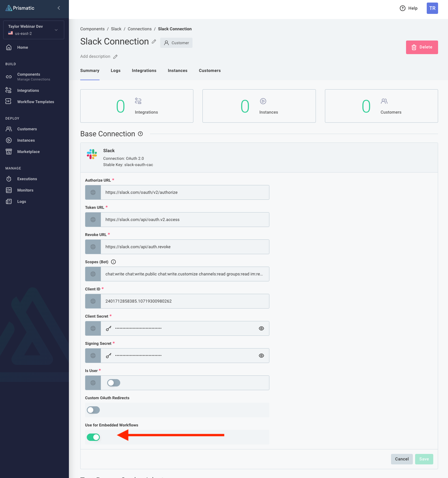
Task: Switch to the Logs tab
Action: (x=115, y=71)
